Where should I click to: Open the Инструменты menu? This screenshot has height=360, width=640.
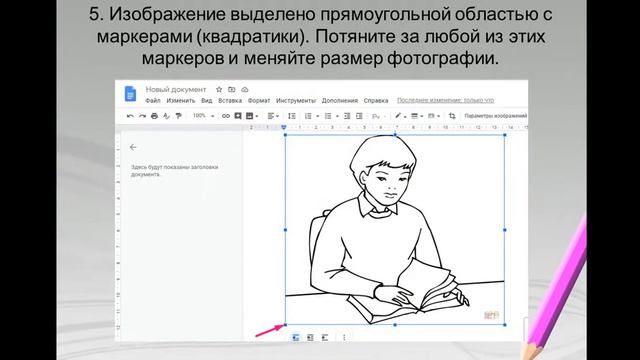click(x=296, y=100)
